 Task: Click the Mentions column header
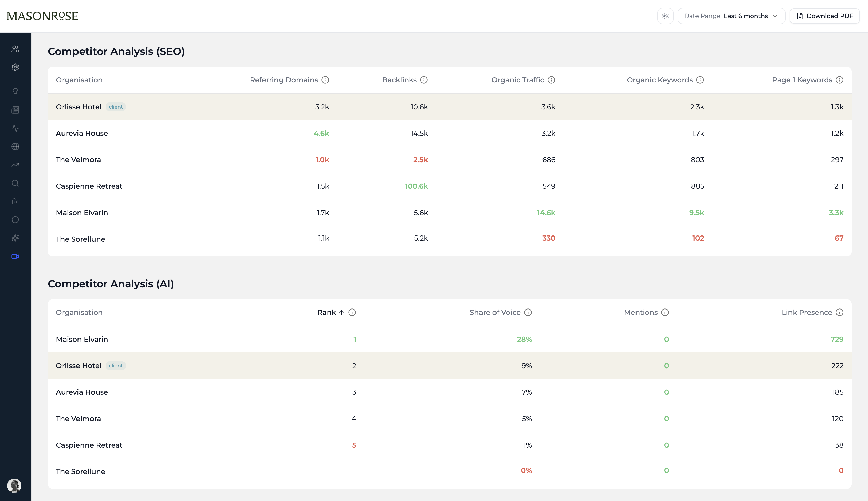point(640,312)
